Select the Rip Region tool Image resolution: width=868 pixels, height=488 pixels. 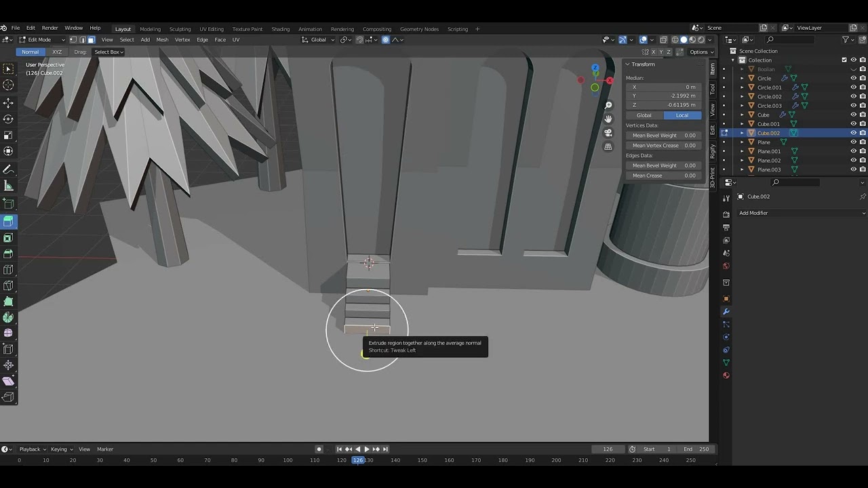8,397
